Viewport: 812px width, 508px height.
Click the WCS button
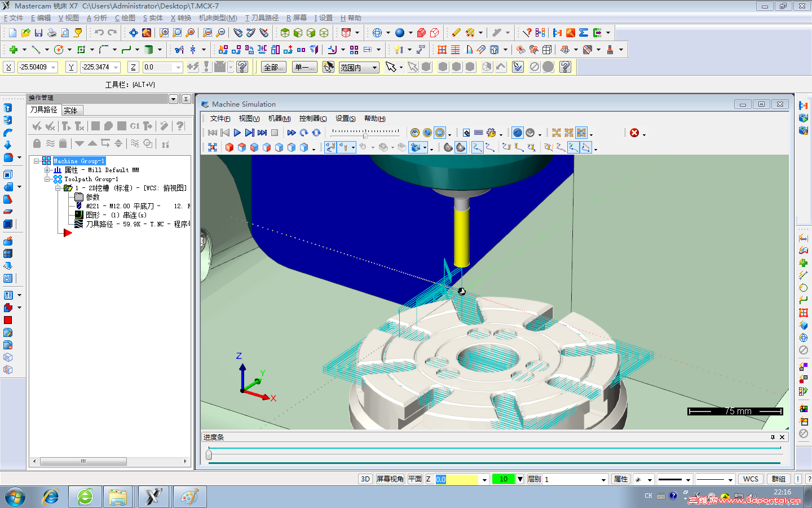pos(751,479)
